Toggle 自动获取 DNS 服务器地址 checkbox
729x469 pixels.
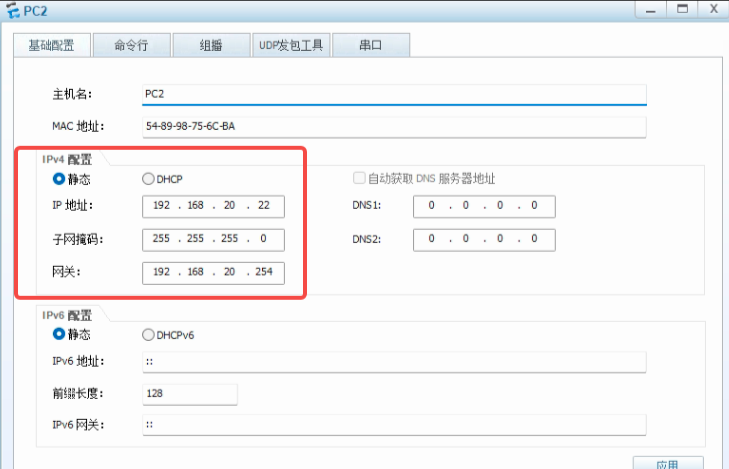(x=358, y=179)
